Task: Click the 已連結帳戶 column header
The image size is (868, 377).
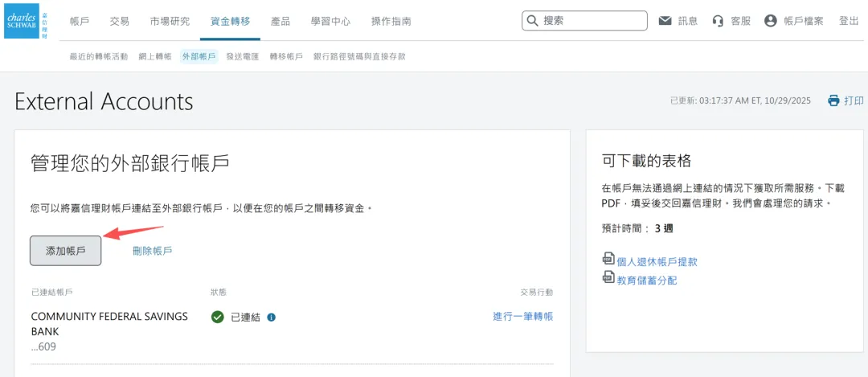Action: [x=52, y=292]
